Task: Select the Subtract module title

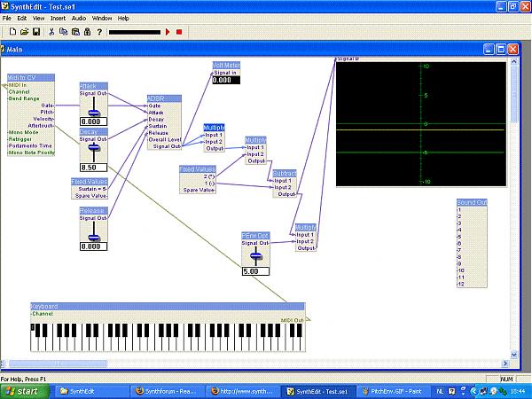Action: (x=285, y=174)
